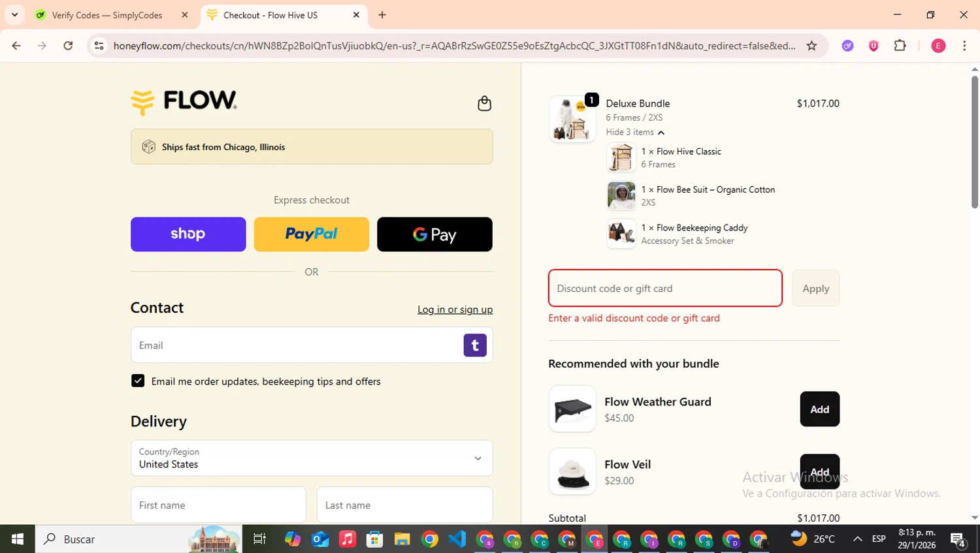Click the 'Recommended with your bundle' heading
The width and height of the screenshot is (980, 553).
(x=634, y=364)
